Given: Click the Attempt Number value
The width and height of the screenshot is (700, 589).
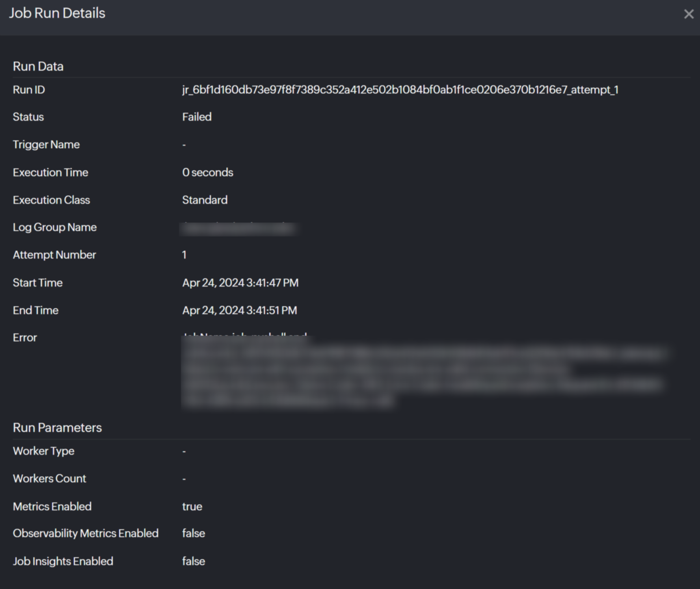Looking at the screenshot, I should [184, 255].
